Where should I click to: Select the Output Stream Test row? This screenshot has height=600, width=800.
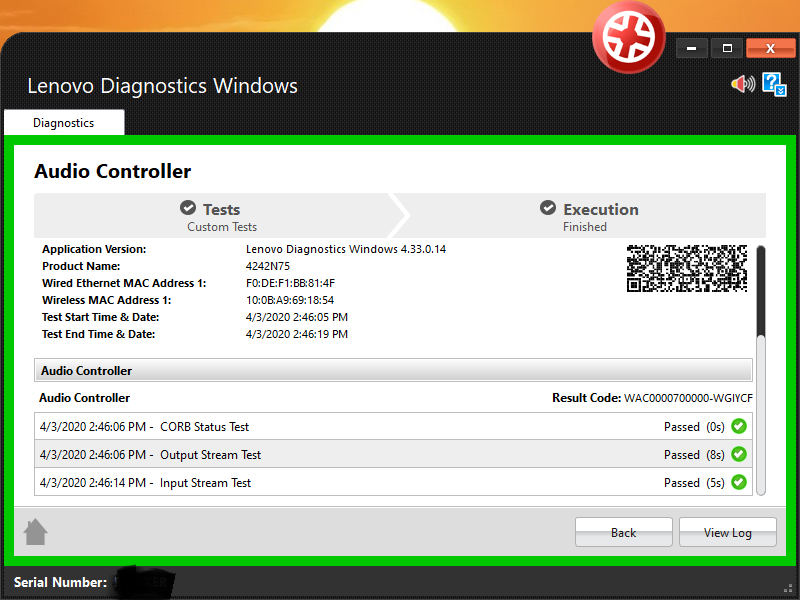(x=393, y=454)
